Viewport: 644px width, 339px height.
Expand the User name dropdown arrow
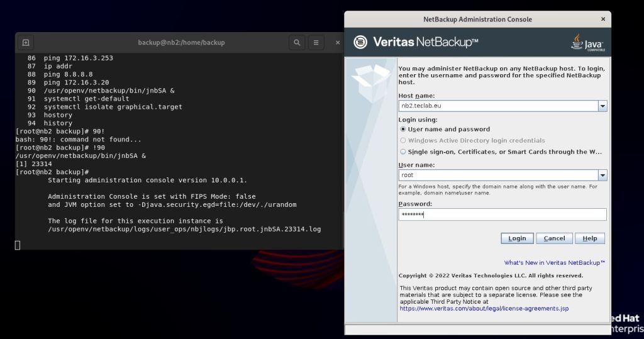tap(602, 175)
